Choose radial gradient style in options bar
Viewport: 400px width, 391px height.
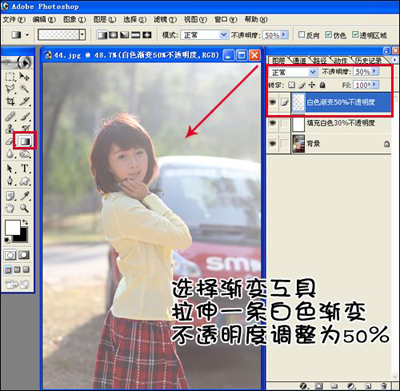click(113, 35)
